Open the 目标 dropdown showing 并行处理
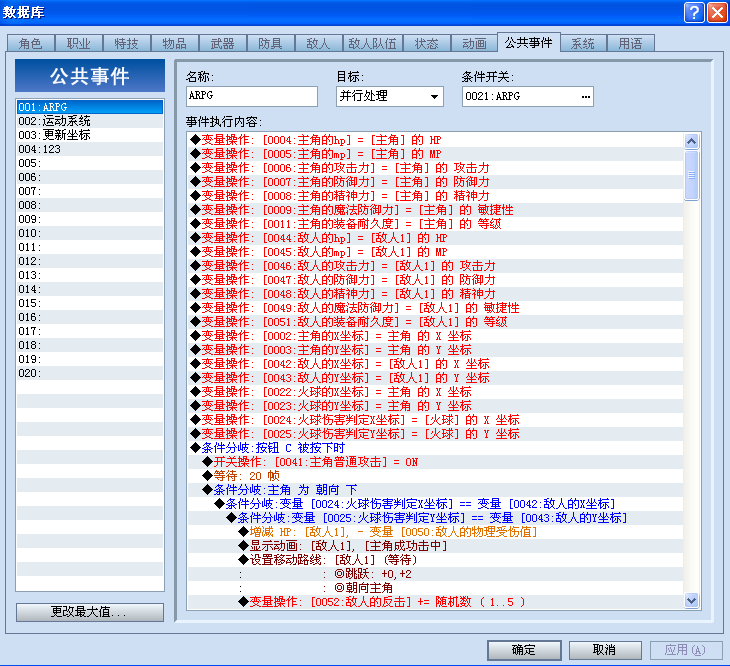This screenshot has width=730, height=666. [390, 96]
